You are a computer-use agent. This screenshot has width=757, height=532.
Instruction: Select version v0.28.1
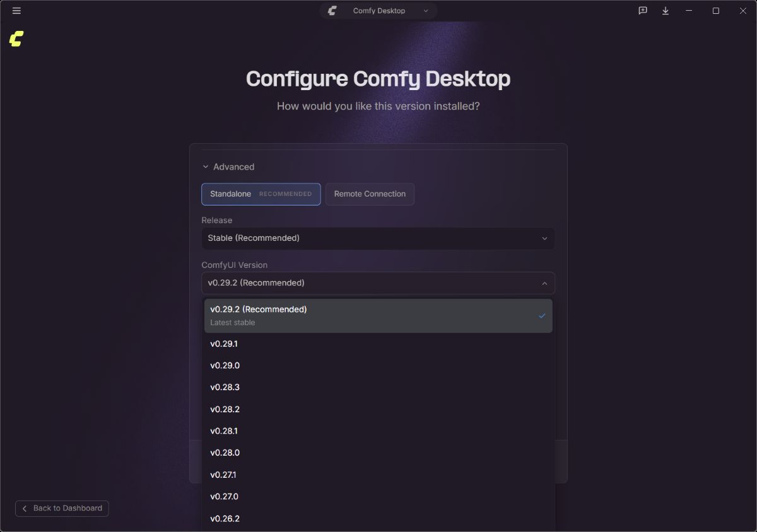[x=378, y=431]
